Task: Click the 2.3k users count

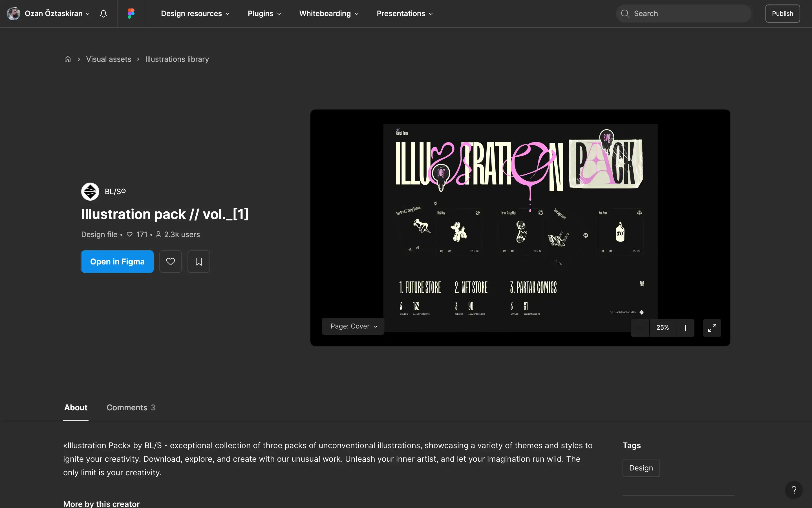Action: click(178, 235)
